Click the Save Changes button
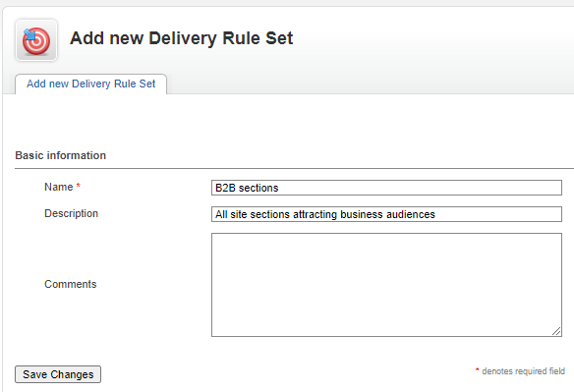 pyautogui.click(x=58, y=374)
